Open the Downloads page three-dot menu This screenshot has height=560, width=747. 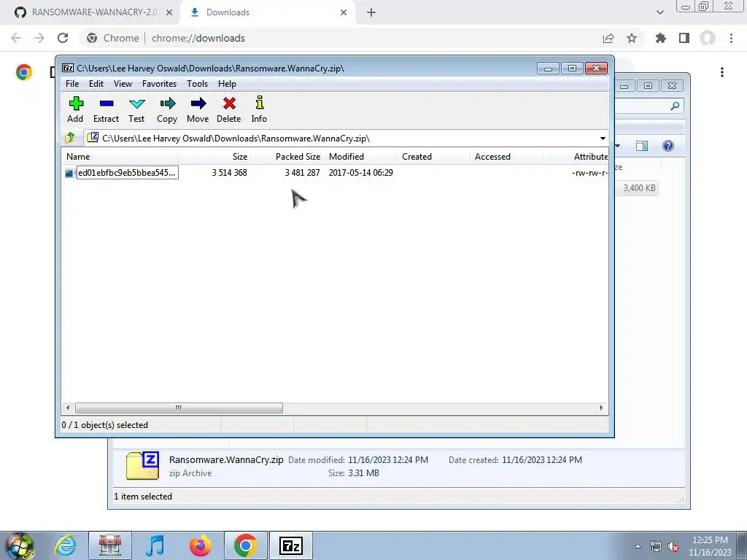pos(722,72)
